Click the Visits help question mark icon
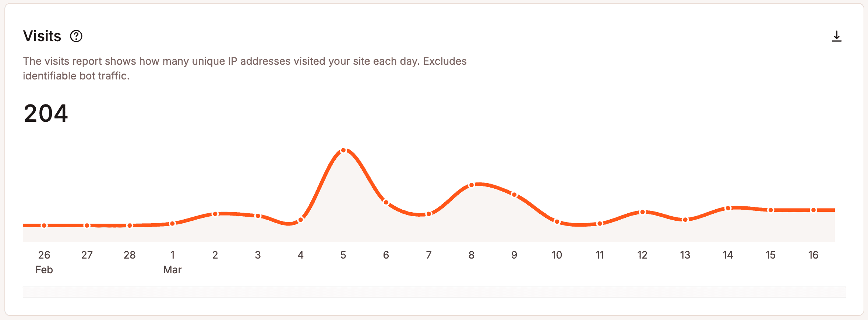 pyautogui.click(x=76, y=36)
